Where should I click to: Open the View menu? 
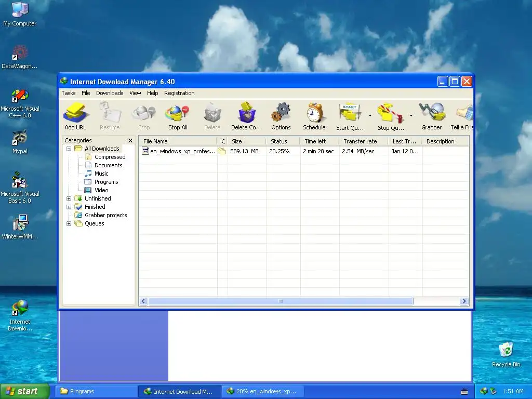point(135,93)
